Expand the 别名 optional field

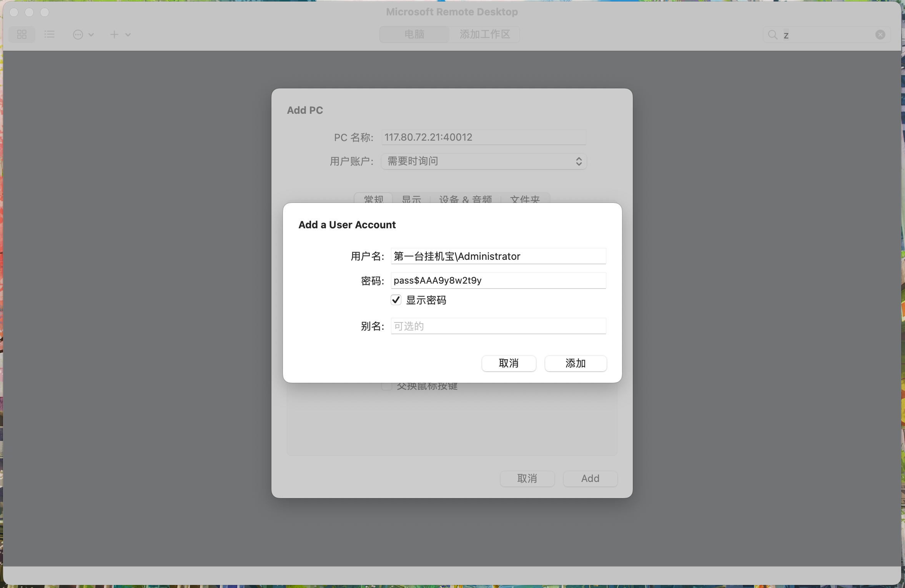pyautogui.click(x=498, y=326)
